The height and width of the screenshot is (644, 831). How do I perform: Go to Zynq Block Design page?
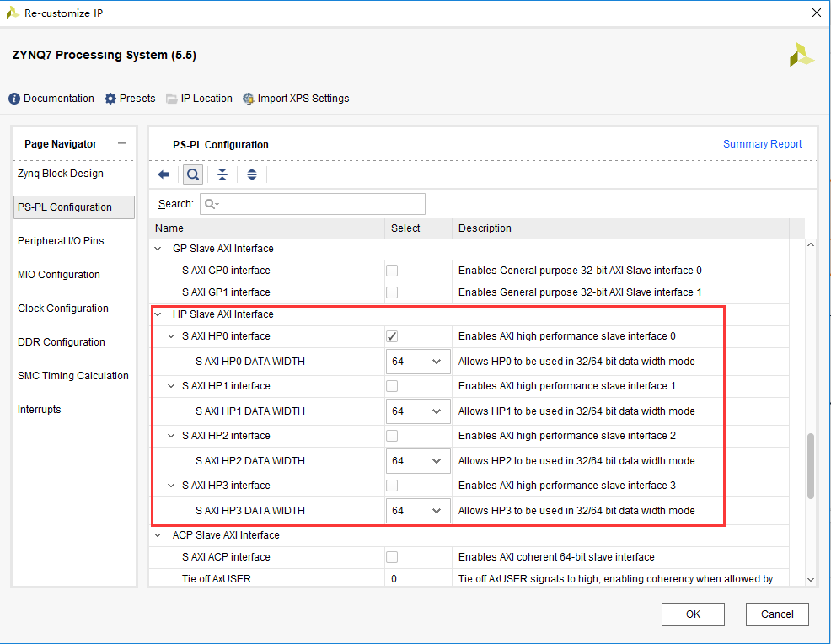pos(61,174)
